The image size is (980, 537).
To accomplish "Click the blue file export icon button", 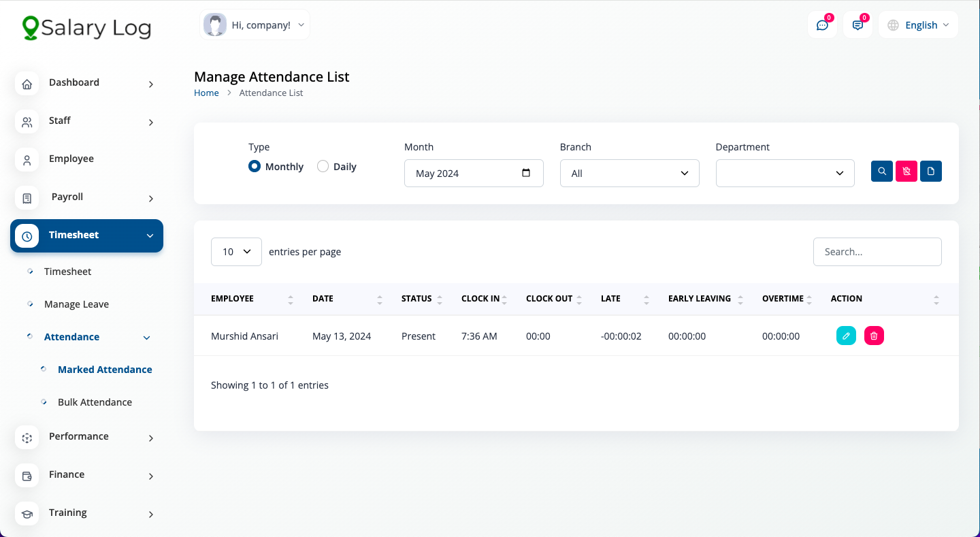I will 931,172.
